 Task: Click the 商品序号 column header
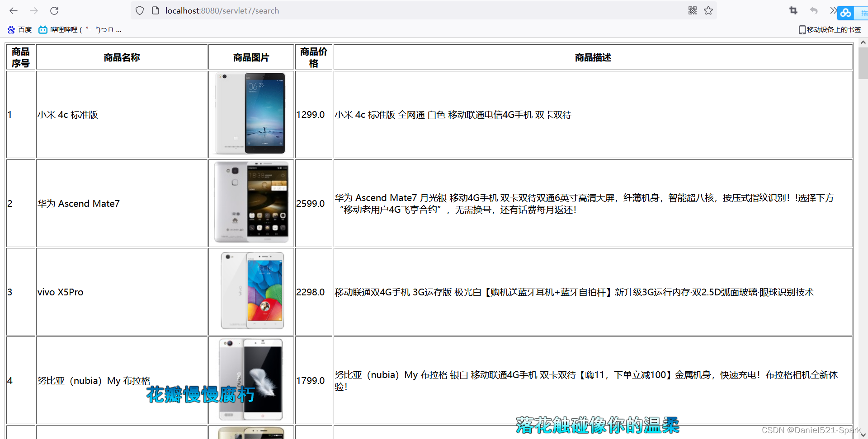point(21,57)
